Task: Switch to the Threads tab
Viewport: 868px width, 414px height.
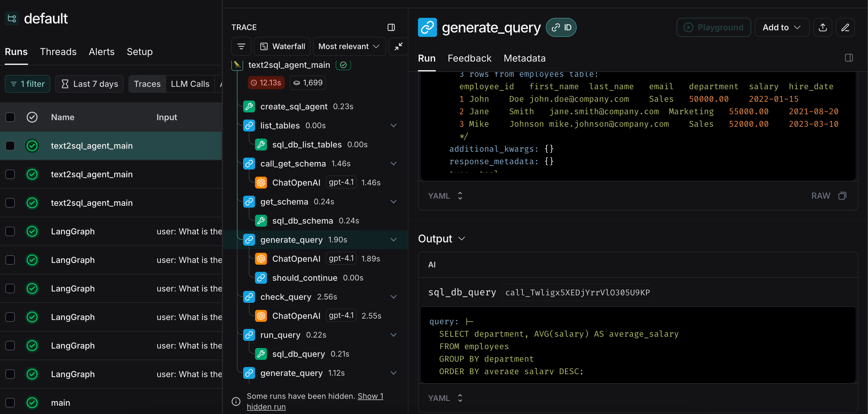Action: [58, 51]
